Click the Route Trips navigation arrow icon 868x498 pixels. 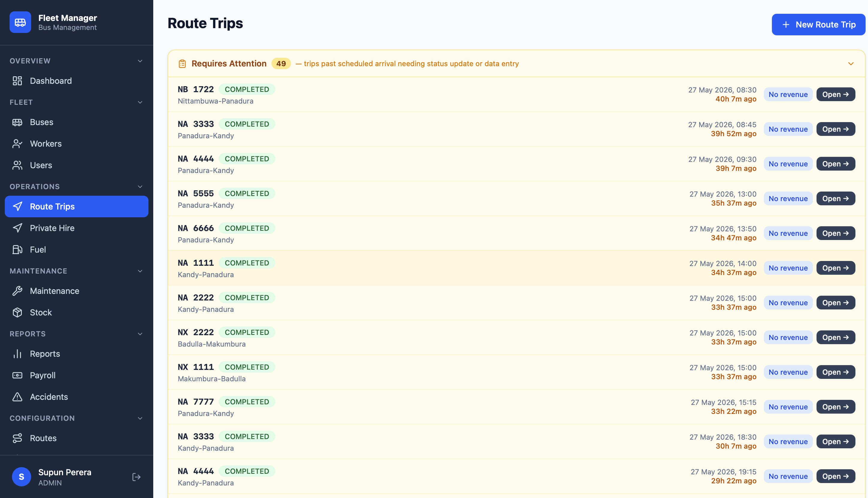[17, 207]
